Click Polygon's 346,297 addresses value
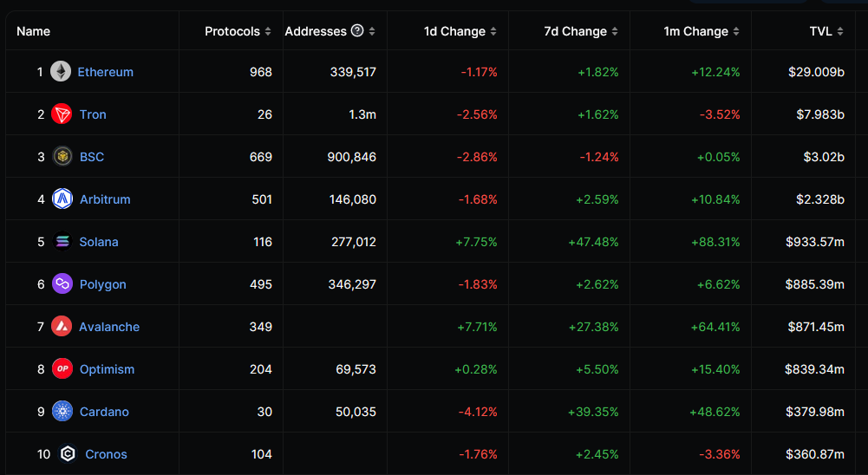The image size is (868, 475). pos(352,284)
